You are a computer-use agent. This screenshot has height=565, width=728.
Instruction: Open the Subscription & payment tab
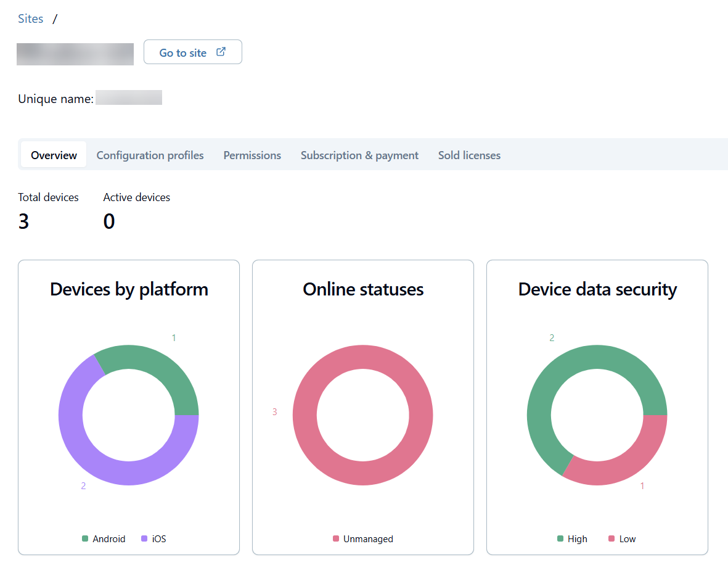coord(359,155)
